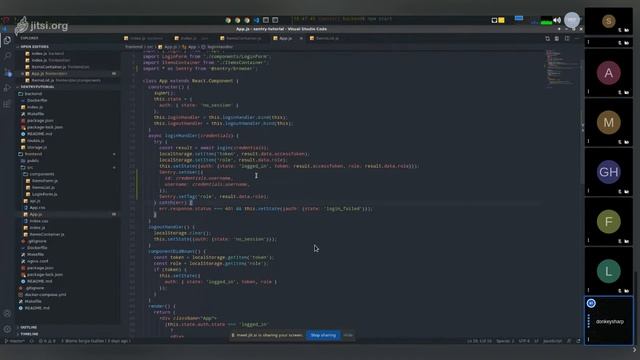
Task: Select participant F thumbnail
Action: (609, 222)
